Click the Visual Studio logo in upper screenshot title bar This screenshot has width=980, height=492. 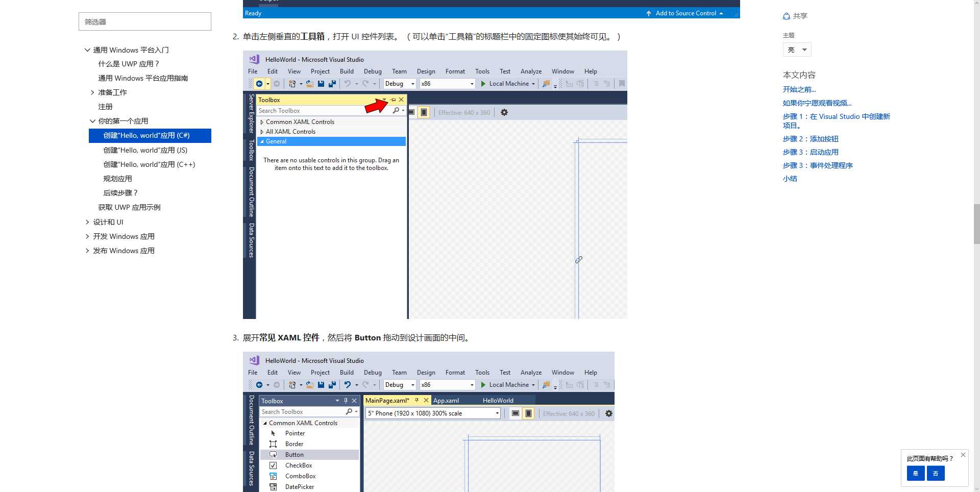coord(254,59)
